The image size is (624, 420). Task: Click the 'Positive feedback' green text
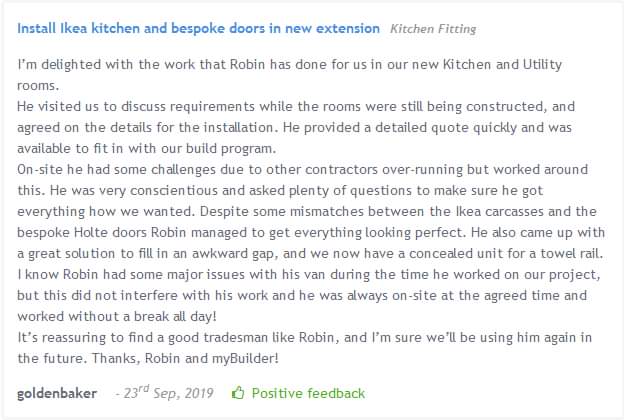pos(308,393)
